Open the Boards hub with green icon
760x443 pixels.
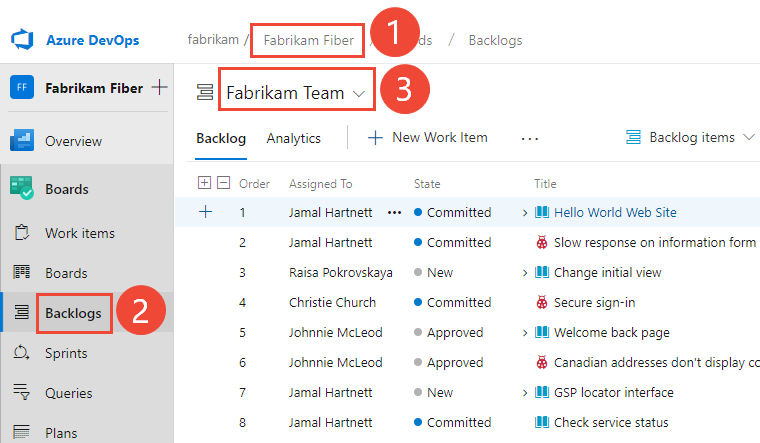(67, 189)
